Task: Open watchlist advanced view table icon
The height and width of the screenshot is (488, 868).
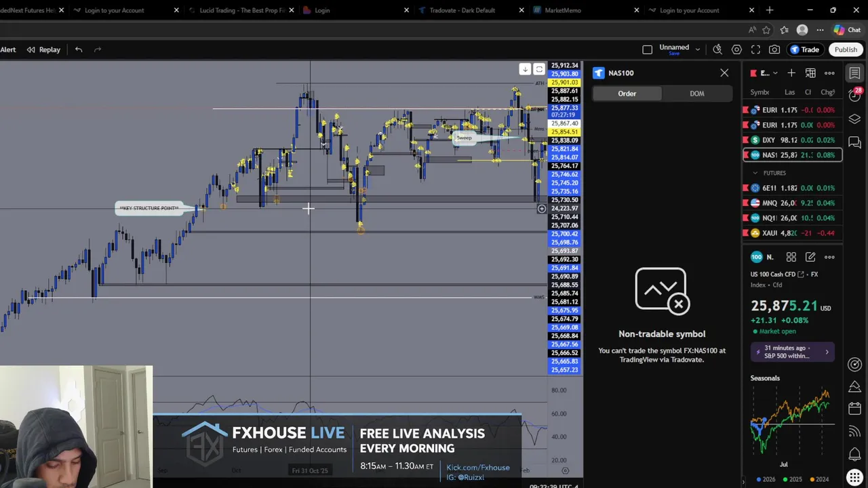Action: tap(810, 73)
